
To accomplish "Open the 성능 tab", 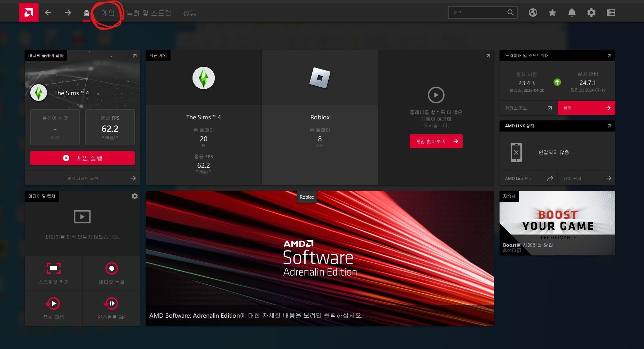I will 190,13.
